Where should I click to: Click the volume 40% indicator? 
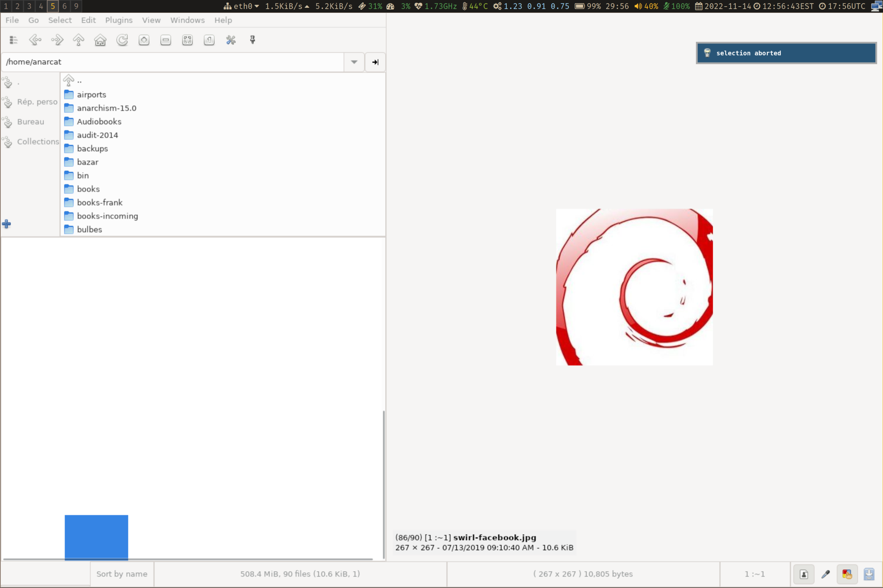[x=646, y=6]
